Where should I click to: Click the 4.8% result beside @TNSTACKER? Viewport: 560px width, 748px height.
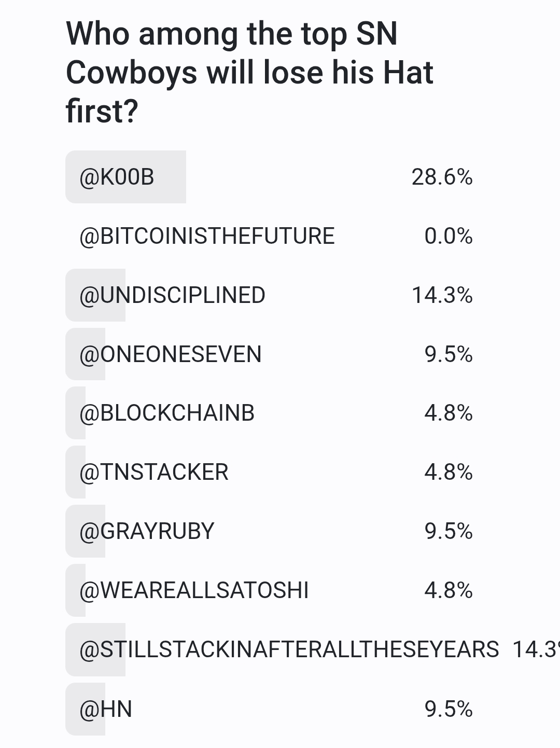pos(449,473)
